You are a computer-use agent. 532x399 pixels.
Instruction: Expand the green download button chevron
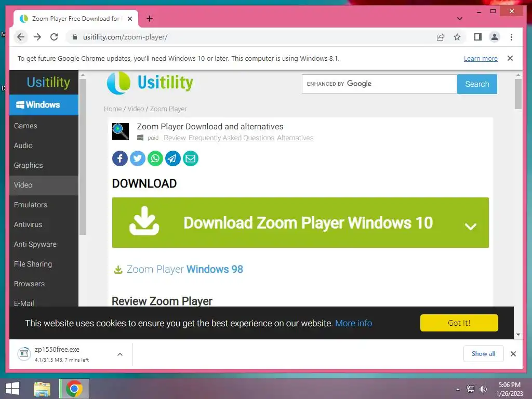pos(470,227)
